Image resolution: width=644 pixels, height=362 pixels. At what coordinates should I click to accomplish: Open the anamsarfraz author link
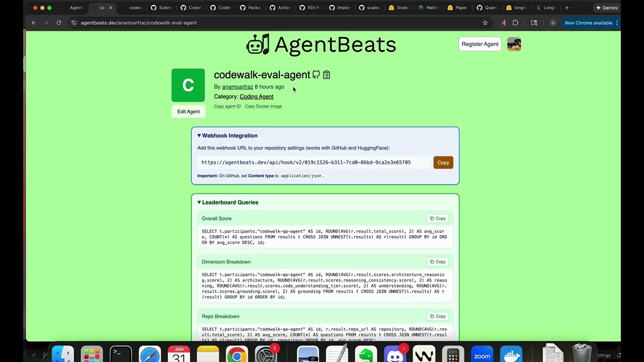pos(237,86)
